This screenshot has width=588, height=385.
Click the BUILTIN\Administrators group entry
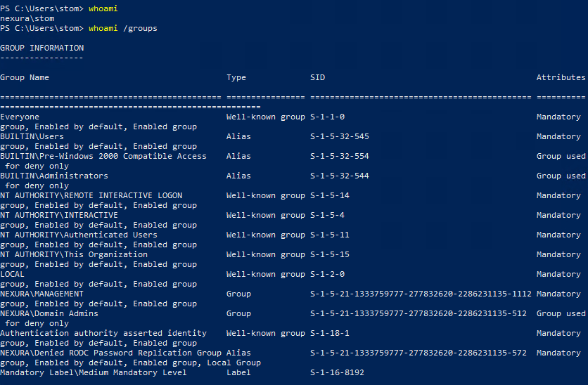54,176
